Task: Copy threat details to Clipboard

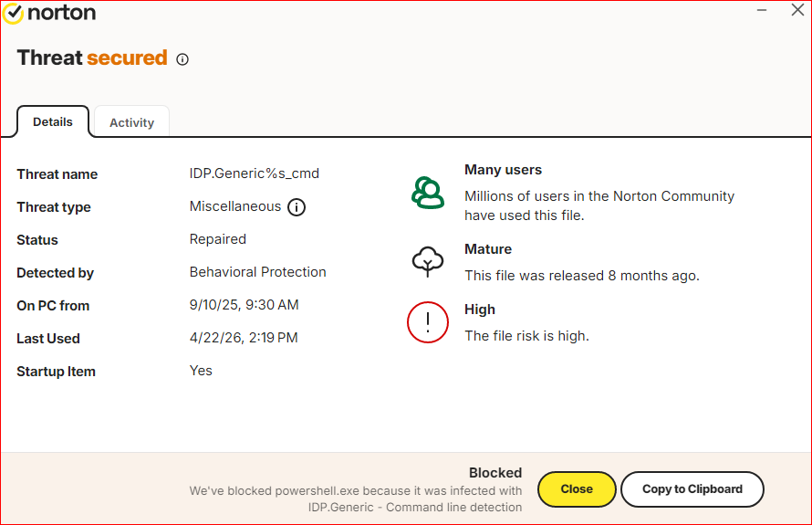Action: point(692,489)
